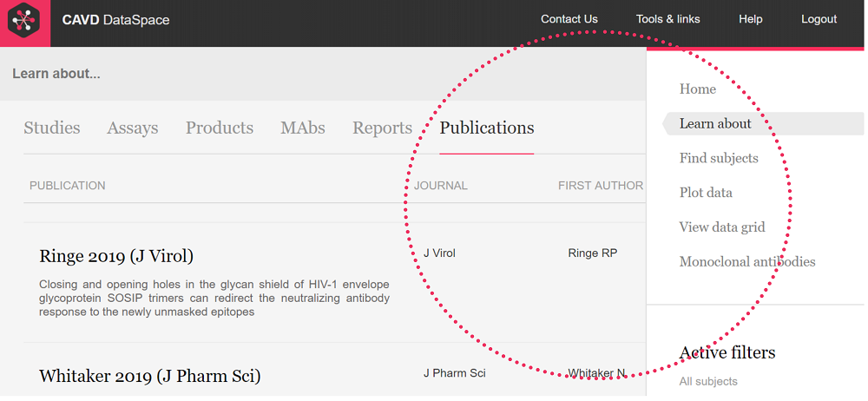
Task: Click the Learn about... page heading
Action: tap(56, 74)
